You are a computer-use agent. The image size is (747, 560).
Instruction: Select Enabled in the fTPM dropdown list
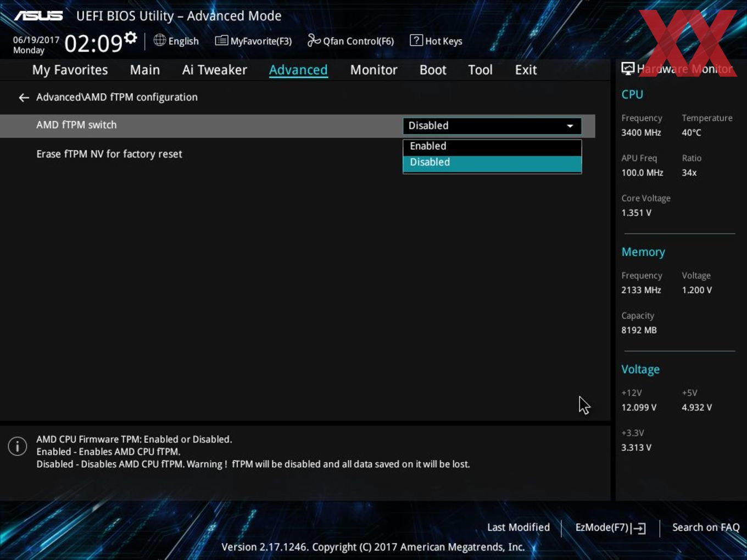(x=492, y=147)
